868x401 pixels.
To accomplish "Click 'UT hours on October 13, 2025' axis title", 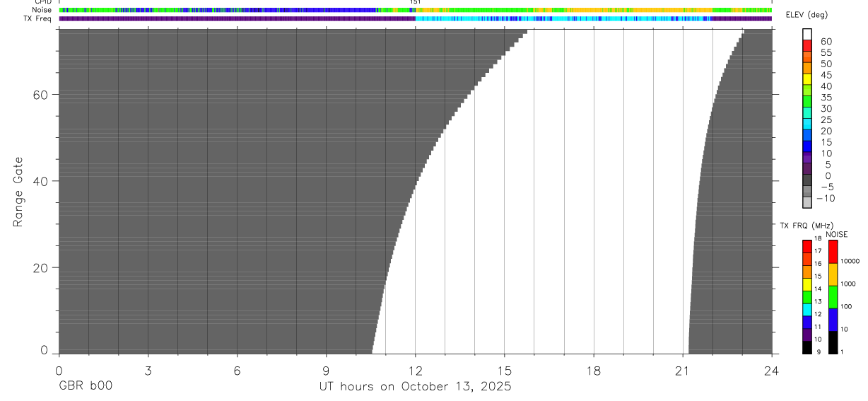I will [x=415, y=386].
